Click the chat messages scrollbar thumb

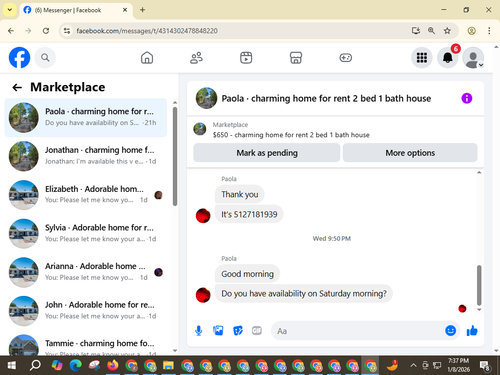pos(479,285)
